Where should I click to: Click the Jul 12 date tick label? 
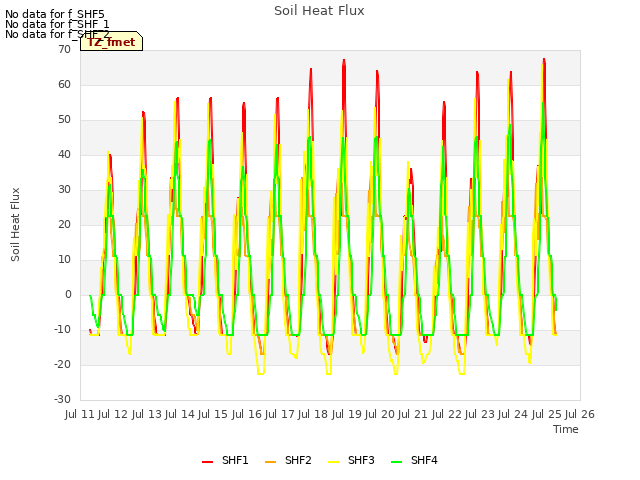(x=113, y=414)
